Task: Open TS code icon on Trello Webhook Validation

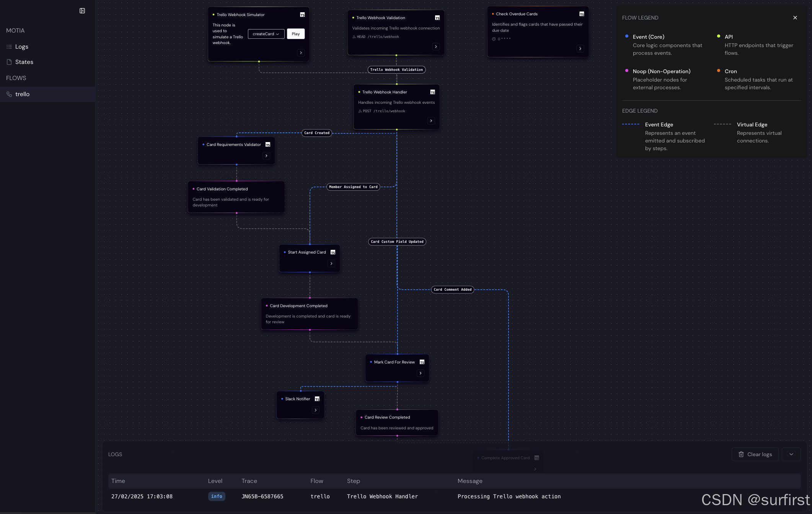Action: tap(437, 18)
